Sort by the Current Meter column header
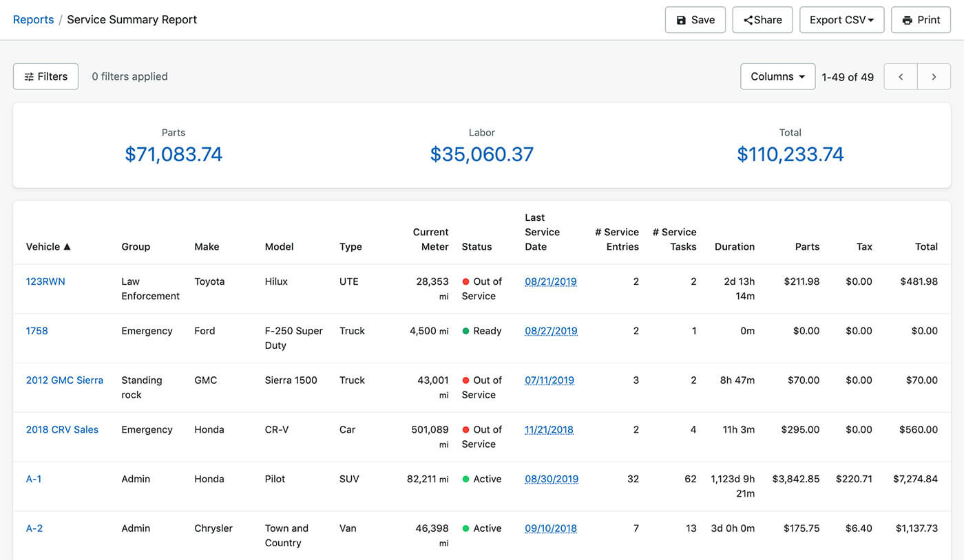This screenshot has width=964, height=560. coord(430,239)
